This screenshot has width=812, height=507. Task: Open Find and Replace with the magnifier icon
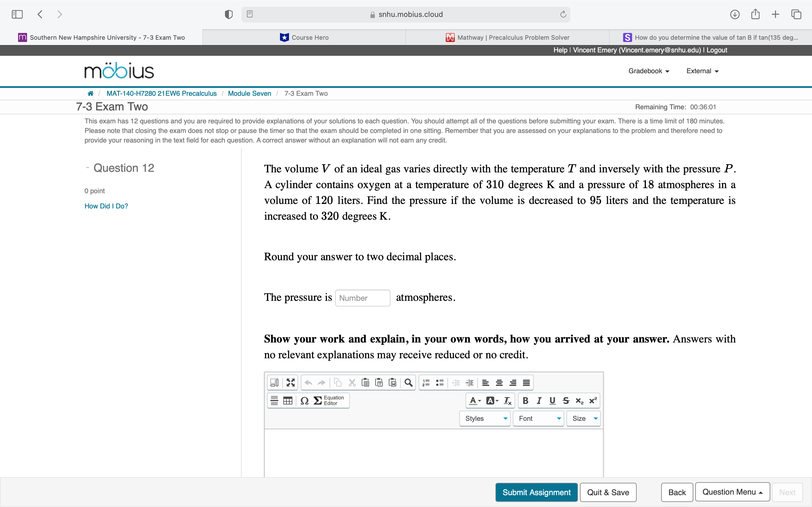click(408, 382)
